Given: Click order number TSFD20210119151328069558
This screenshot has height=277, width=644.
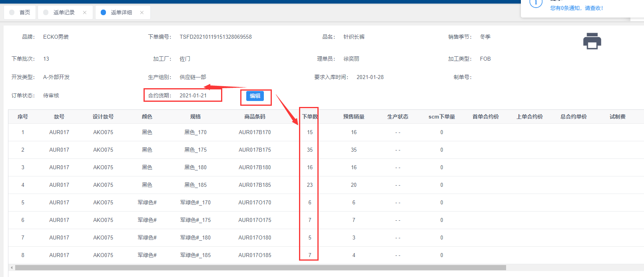Looking at the screenshot, I should click(215, 37).
